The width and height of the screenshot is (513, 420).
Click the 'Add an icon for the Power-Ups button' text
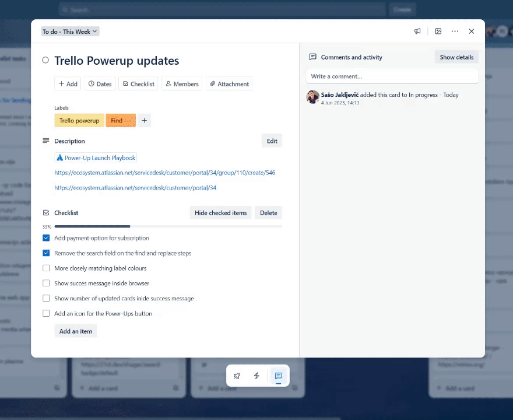(x=103, y=313)
